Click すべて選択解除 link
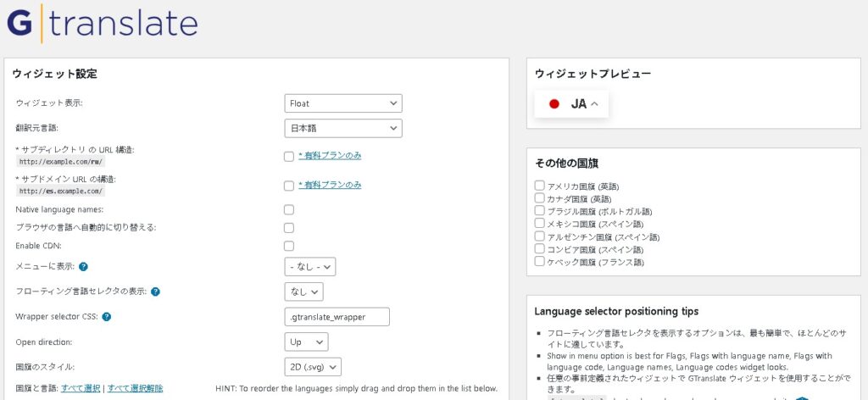Image resolution: width=868 pixels, height=400 pixels. pos(134,388)
